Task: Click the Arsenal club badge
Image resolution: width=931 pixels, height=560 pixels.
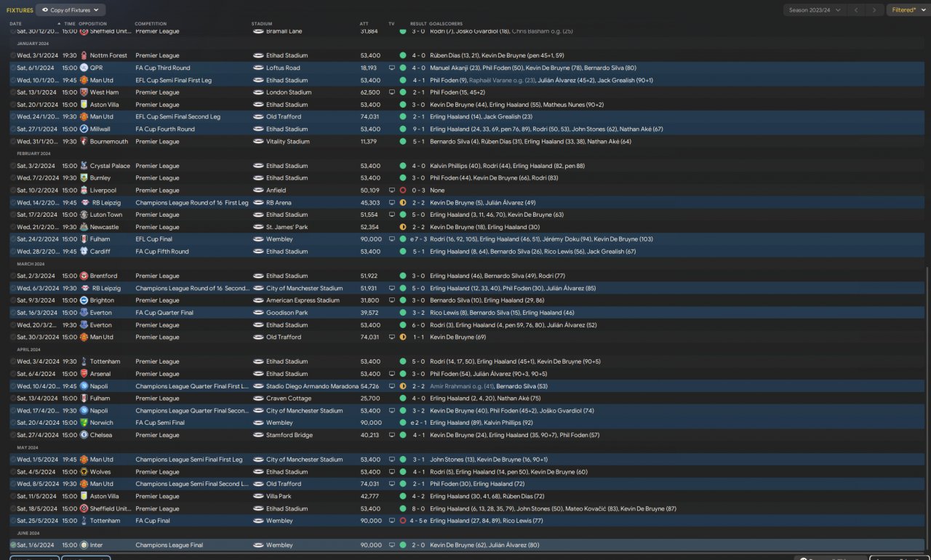Action: click(84, 374)
